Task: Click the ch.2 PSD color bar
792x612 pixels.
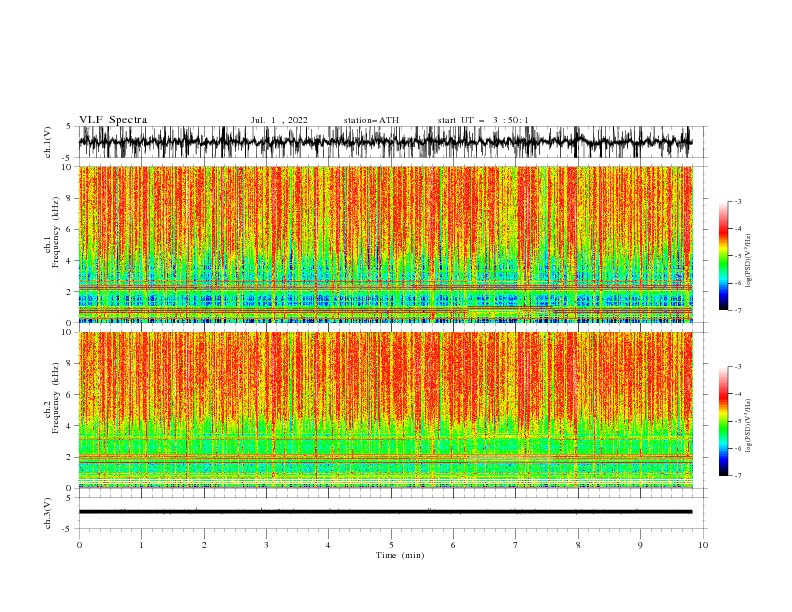Action: point(724,421)
